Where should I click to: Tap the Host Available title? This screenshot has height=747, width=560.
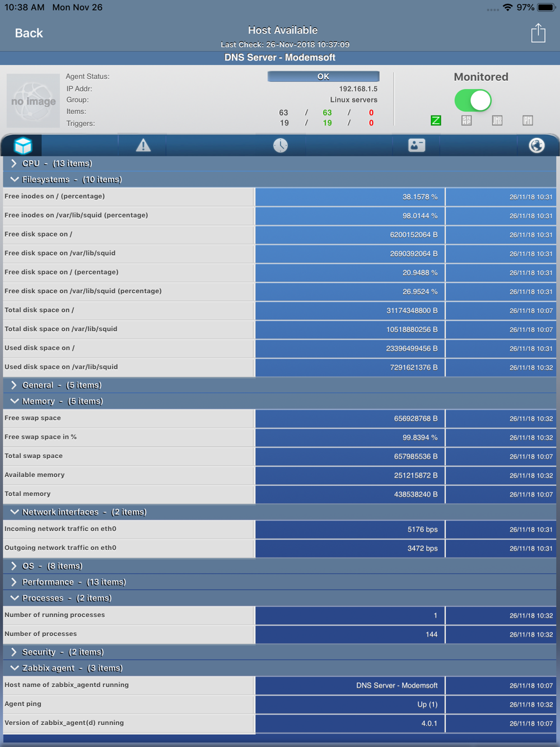coord(283,30)
